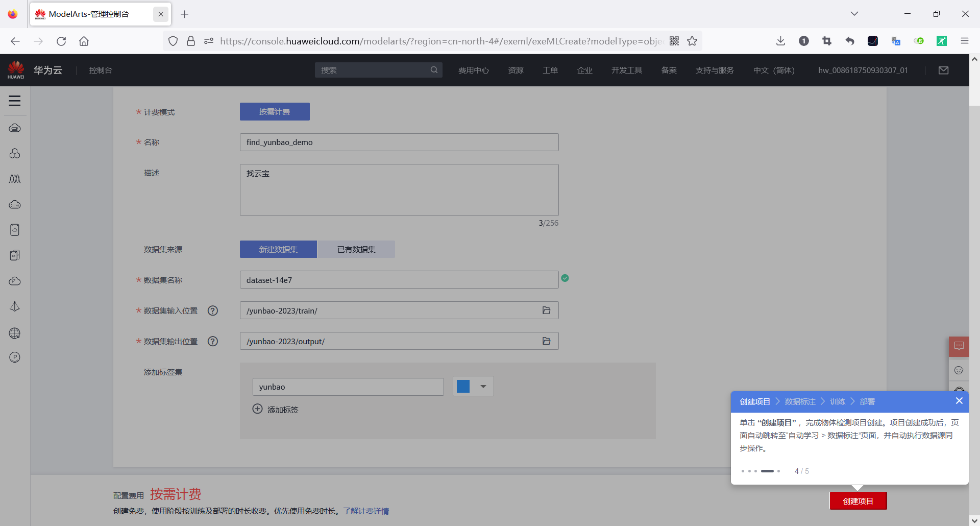
Task: Show help for 数据集输出位置
Action: (x=213, y=341)
